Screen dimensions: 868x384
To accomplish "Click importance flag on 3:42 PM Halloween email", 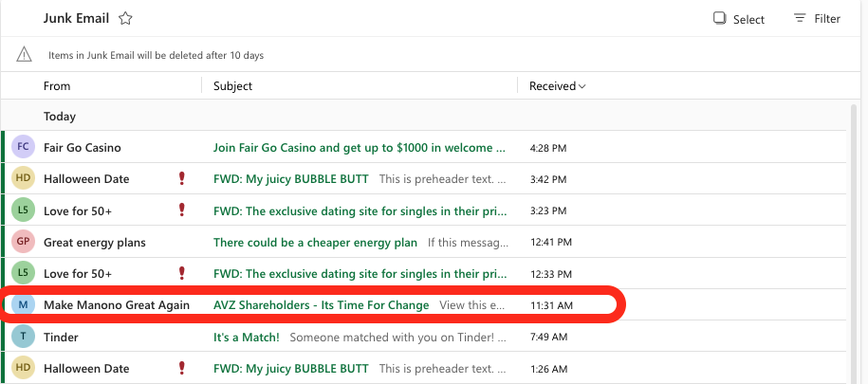I will [x=181, y=178].
